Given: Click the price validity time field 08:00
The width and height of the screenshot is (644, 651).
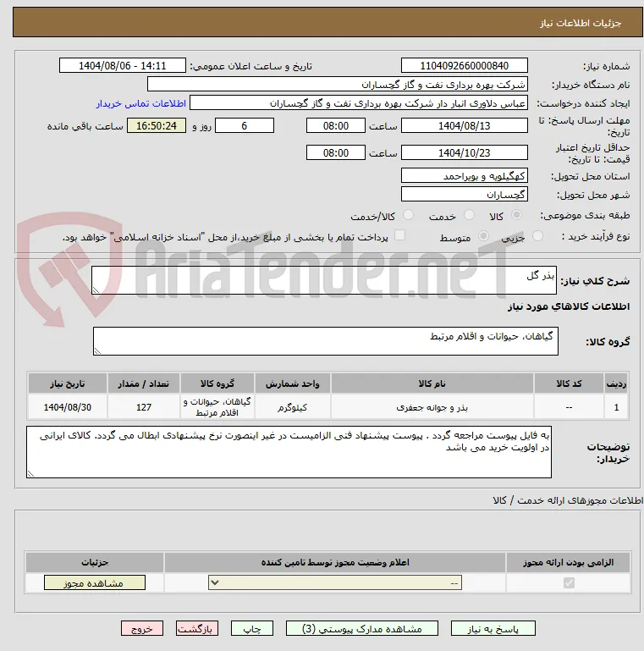Looking at the screenshot, I should point(336,152).
